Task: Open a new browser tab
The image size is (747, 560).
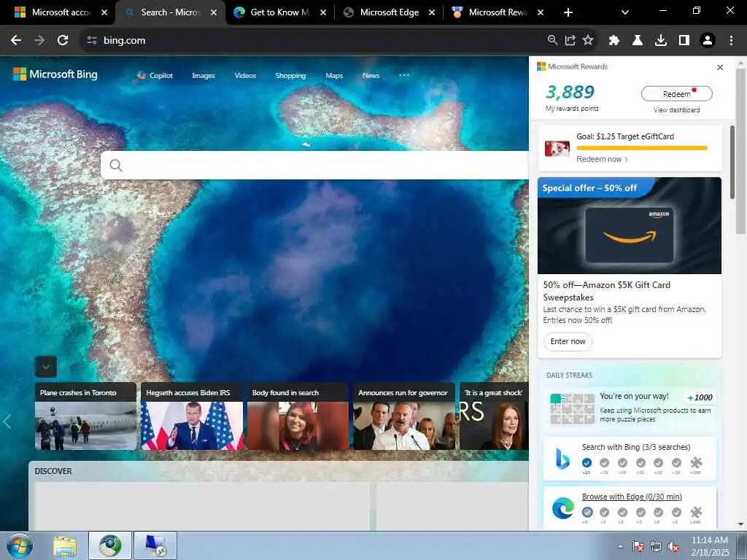Action: tap(568, 13)
